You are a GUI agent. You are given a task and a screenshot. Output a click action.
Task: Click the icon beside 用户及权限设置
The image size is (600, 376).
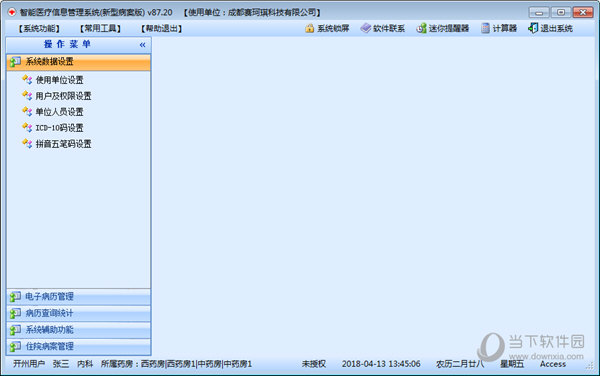point(27,96)
